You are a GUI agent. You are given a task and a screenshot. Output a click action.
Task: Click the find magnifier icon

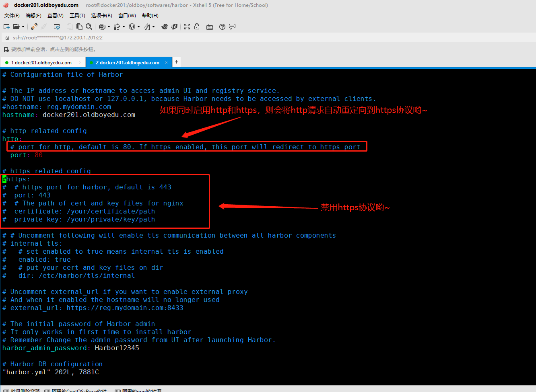click(x=89, y=27)
